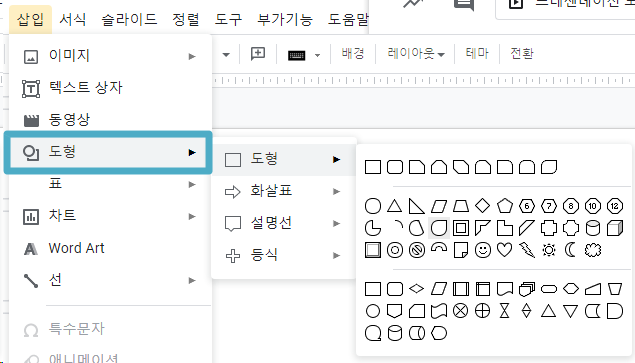The image size is (635, 363).
Task: Select the plain rectangle in top row
Action: [373, 167]
